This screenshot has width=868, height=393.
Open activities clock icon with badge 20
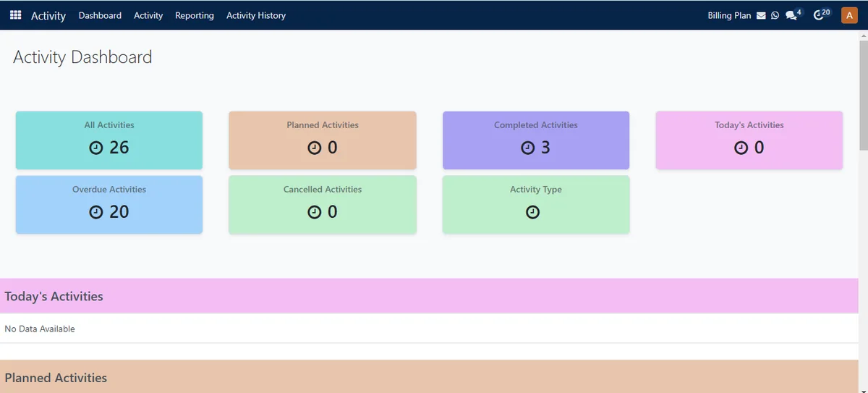tap(822, 14)
